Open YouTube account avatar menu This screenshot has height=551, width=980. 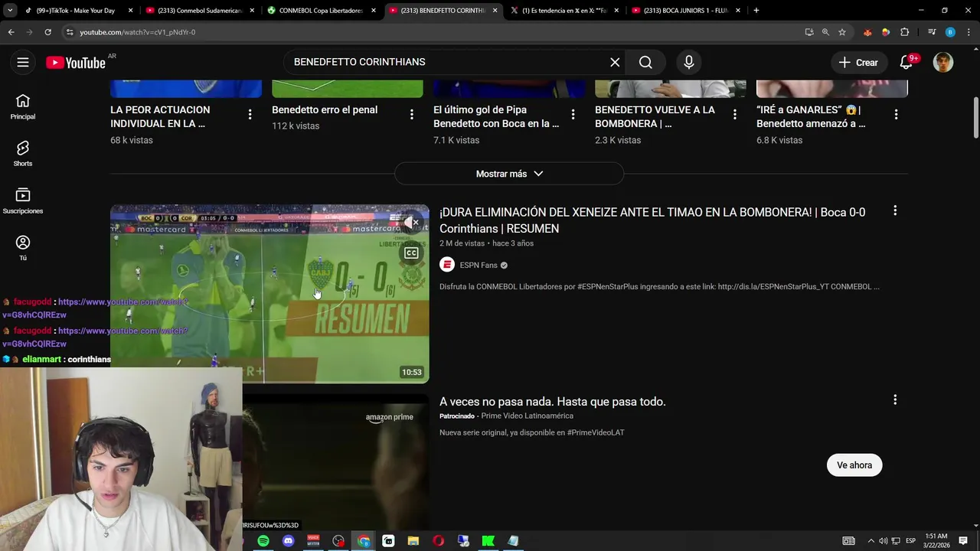click(x=943, y=63)
